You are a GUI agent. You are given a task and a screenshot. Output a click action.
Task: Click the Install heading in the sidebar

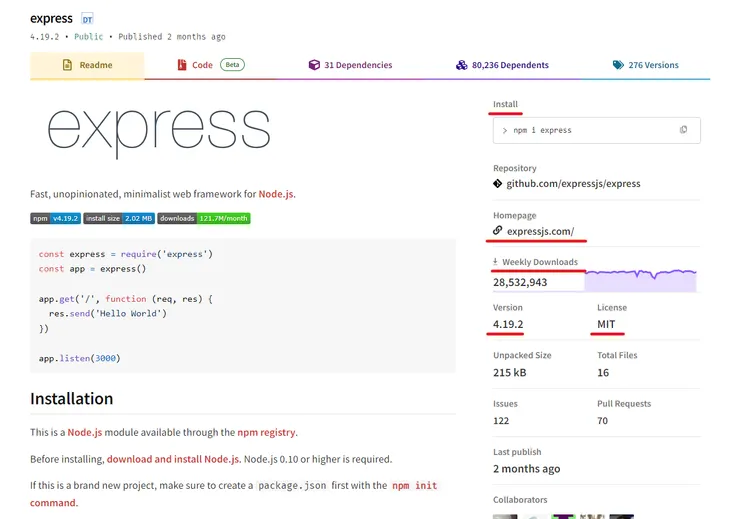click(x=505, y=104)
